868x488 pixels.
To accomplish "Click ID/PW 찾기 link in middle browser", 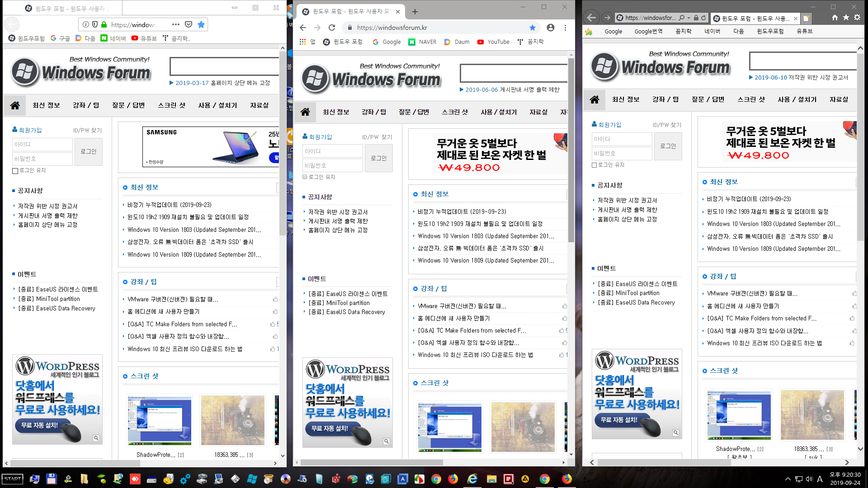I will click(377, 136).
